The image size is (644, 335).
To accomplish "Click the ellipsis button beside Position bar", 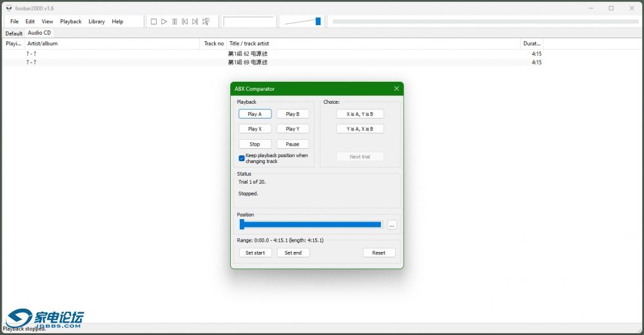I will click(392, 225).
